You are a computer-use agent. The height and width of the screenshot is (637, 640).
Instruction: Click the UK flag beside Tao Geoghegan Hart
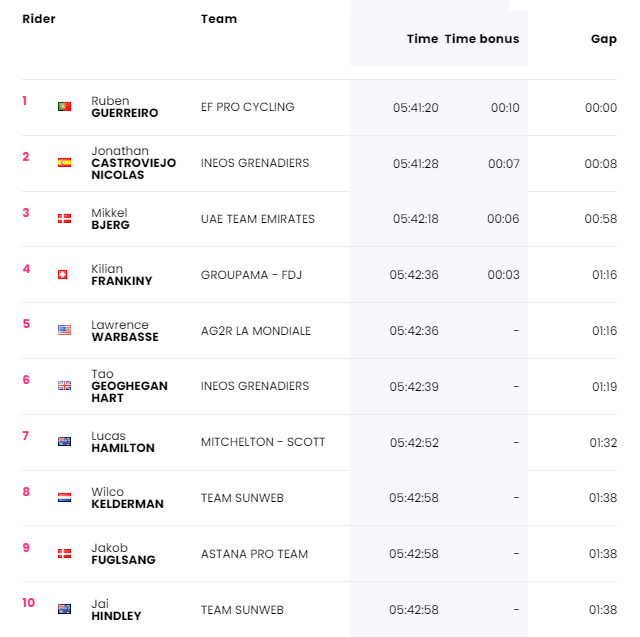click(x=64, y=386)
